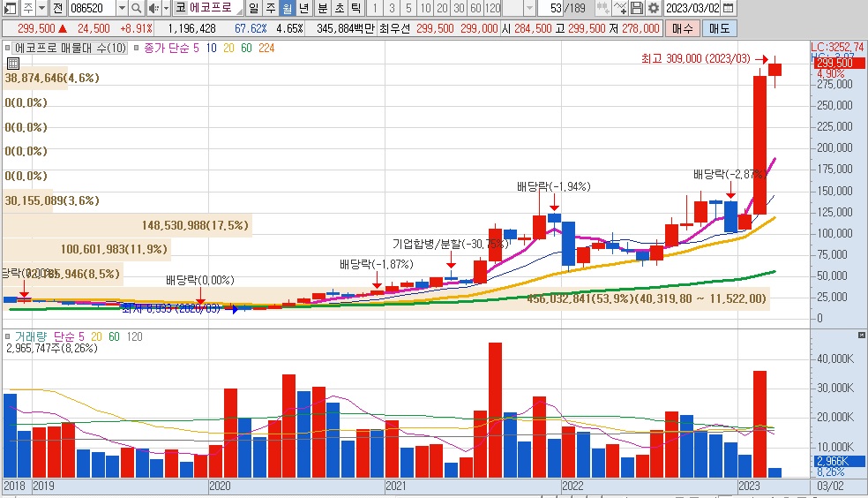Click the 배당락(-1.87%) event marker

tap(377, 264)
